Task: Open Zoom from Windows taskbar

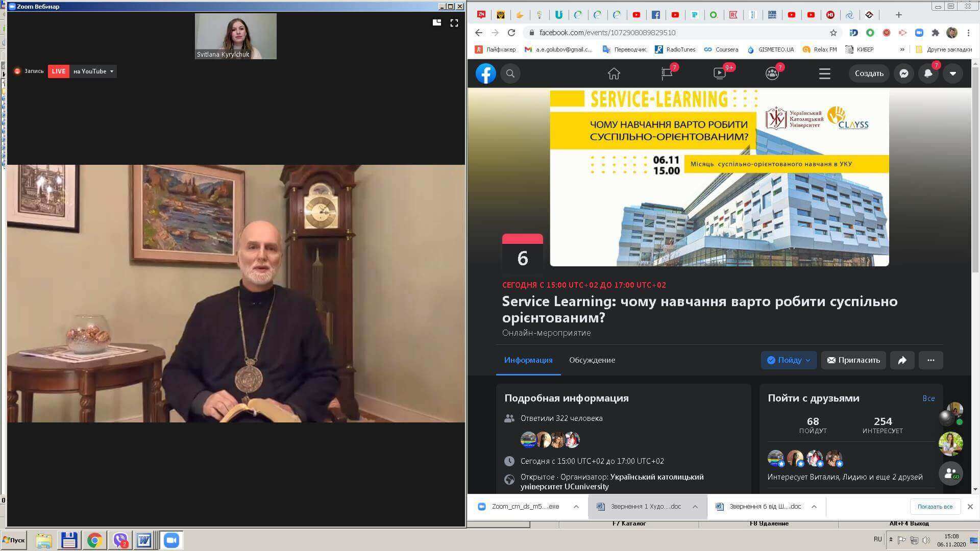Action: click(171, 540)
